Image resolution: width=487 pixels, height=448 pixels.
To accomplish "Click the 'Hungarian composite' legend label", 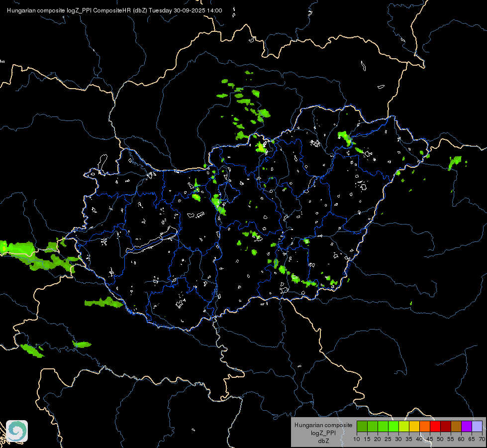I will click(323, 425).
